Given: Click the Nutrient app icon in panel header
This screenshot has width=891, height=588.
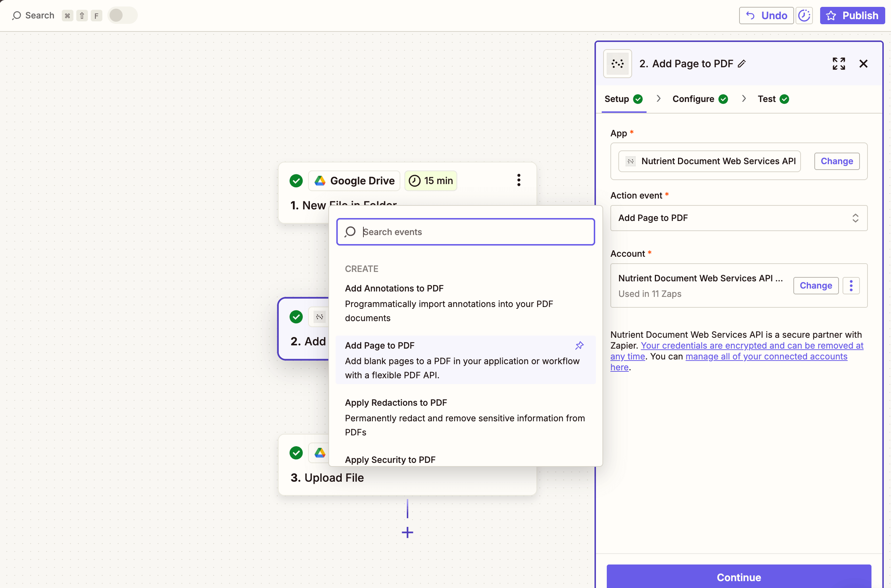Looking at the screenshot, I should [x=617, y=64].
